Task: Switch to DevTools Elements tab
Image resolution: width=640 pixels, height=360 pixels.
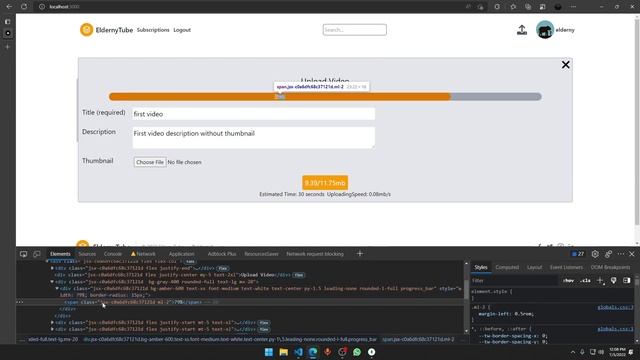Action: 60,254
